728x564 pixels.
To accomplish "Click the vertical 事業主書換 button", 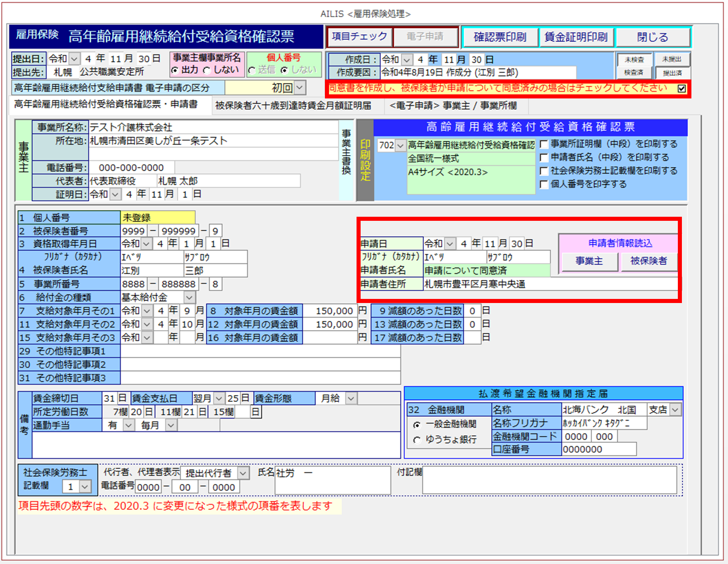I will pos(346,152).
